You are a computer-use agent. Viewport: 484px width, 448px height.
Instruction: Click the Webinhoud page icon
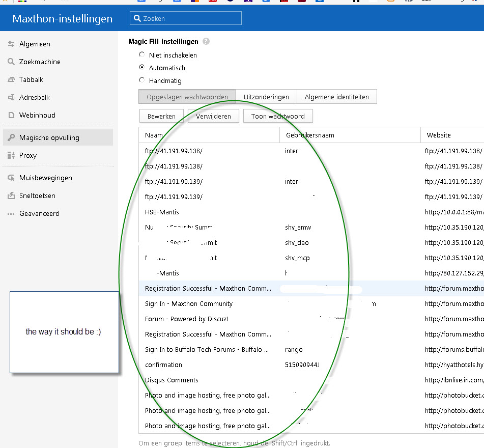click(11, 115)
